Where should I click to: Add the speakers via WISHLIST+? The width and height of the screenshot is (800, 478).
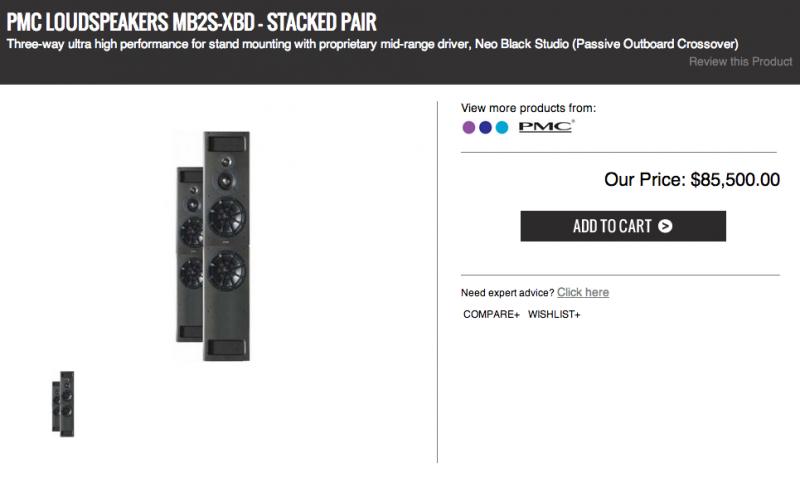point(554,314)
